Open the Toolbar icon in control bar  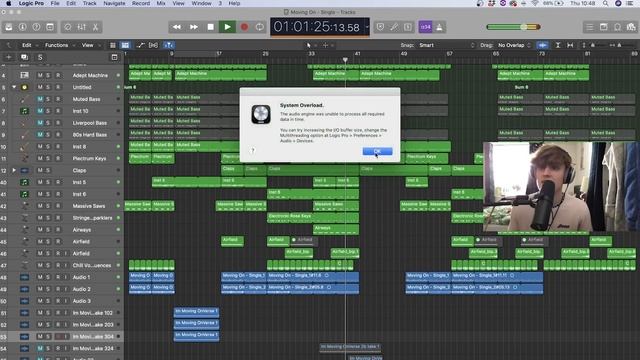(x=50, y=27)
